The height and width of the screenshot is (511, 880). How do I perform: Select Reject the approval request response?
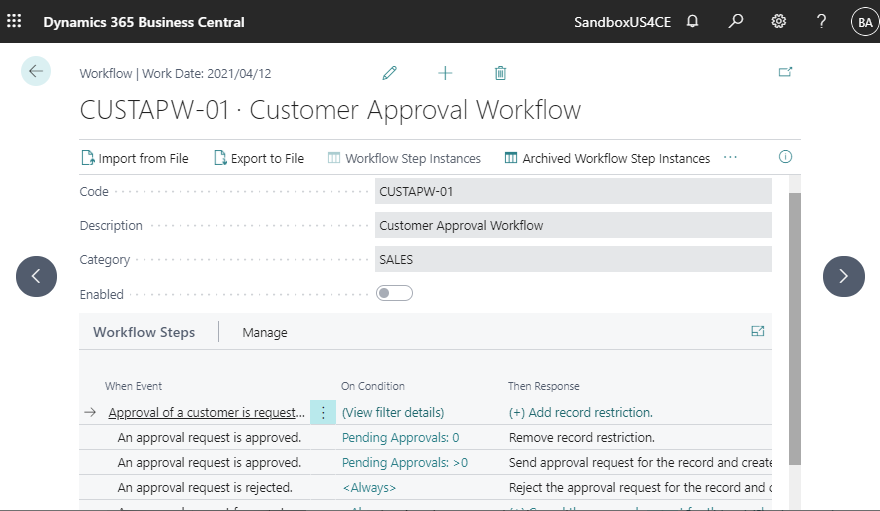tap(640, 488)
